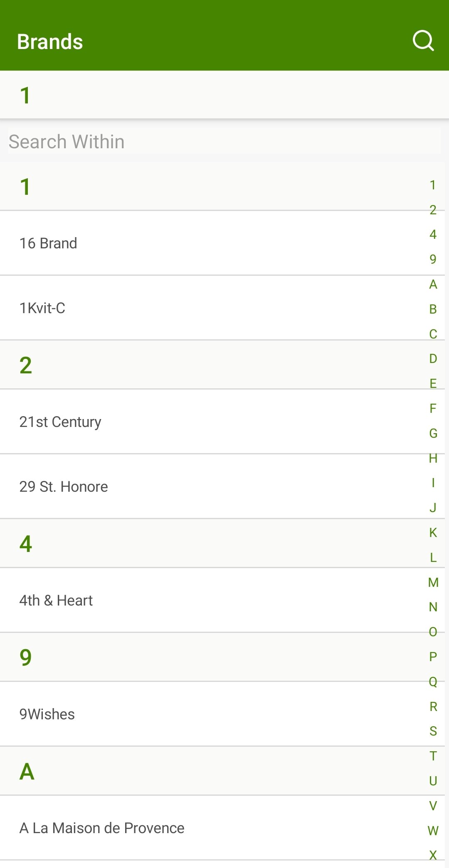Screen dimensions: 449x868
Task: Jump to letter S in index
Action: tap(433, 731)
